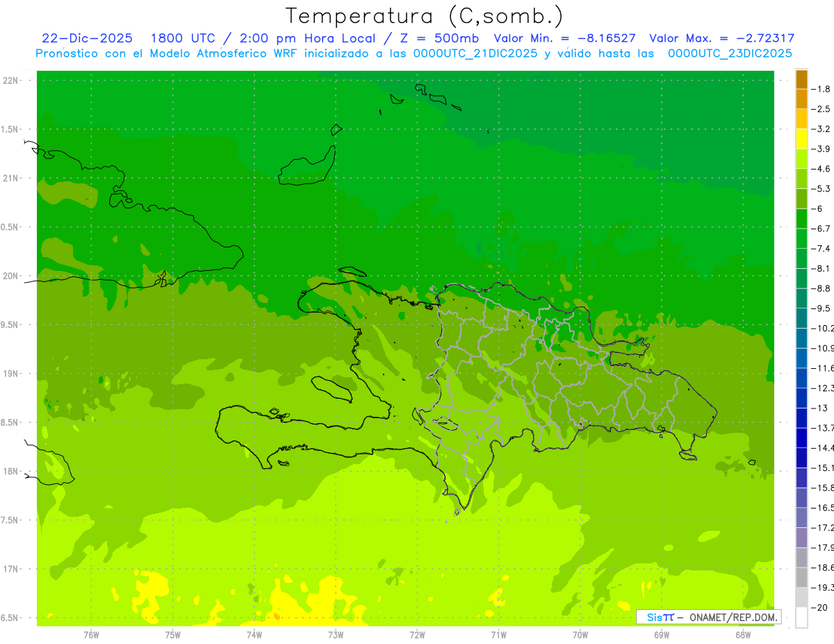Pick legend swatch between -8.1 and -8.8

click(801, 279)
